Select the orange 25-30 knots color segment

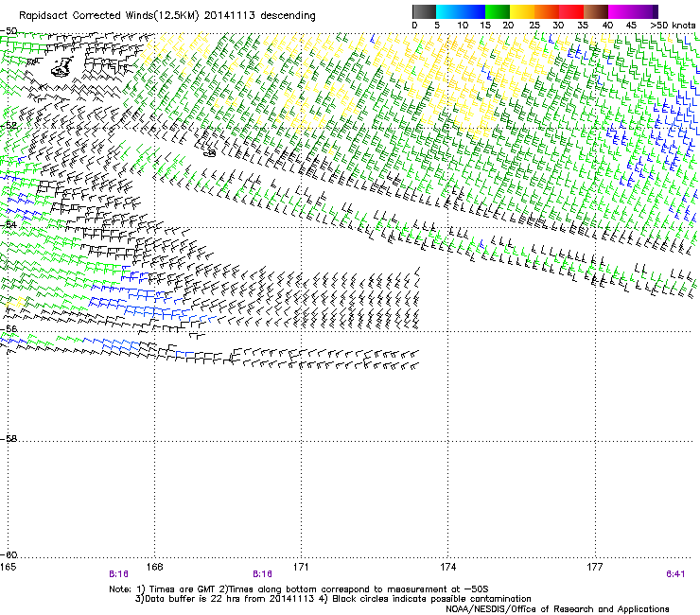(547, 11)
